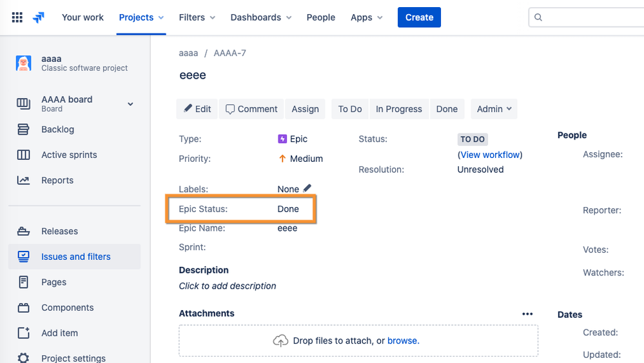Screen dimensions: 644x363
Task: Open the Attachments more options ellipsis
Action: pos(527,314)
